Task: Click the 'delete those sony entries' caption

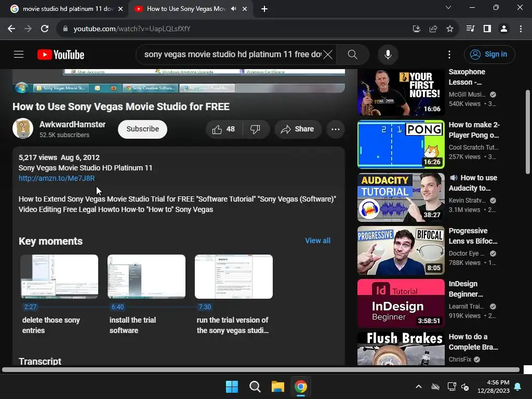Action: point(51,325)
